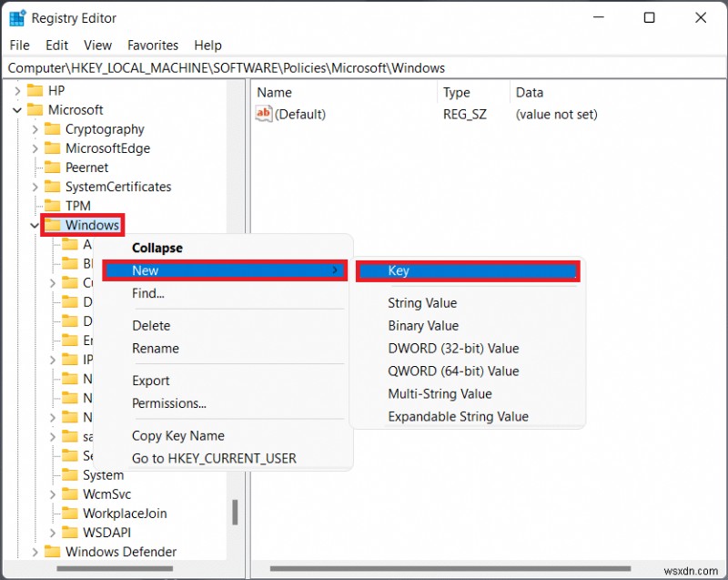Open Permissions... from the context menu

coord(224,403)
